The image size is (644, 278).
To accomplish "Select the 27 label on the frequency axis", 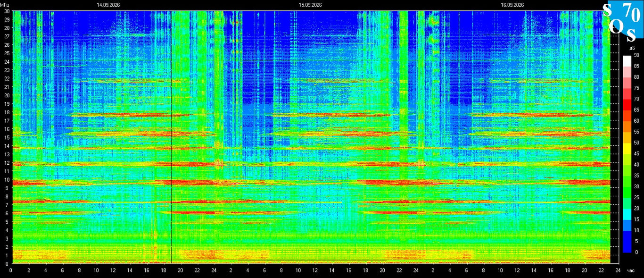I will tap(7, 36).
